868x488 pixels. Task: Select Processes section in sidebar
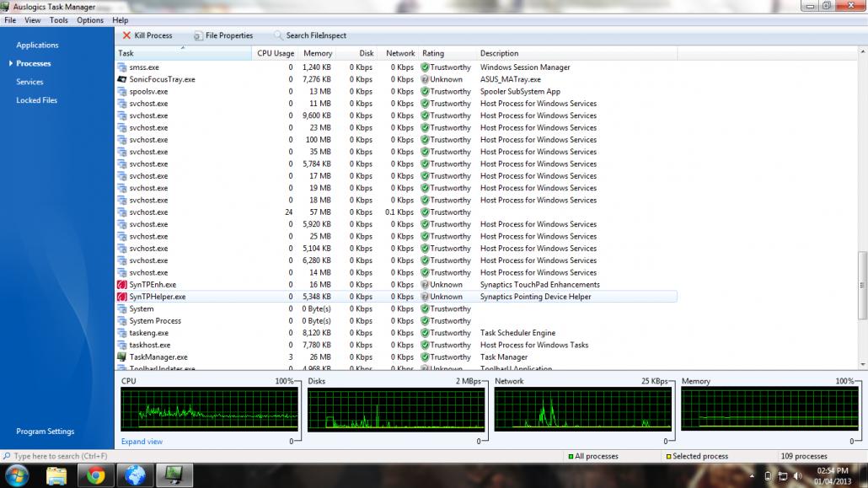(x=33, y=63)
